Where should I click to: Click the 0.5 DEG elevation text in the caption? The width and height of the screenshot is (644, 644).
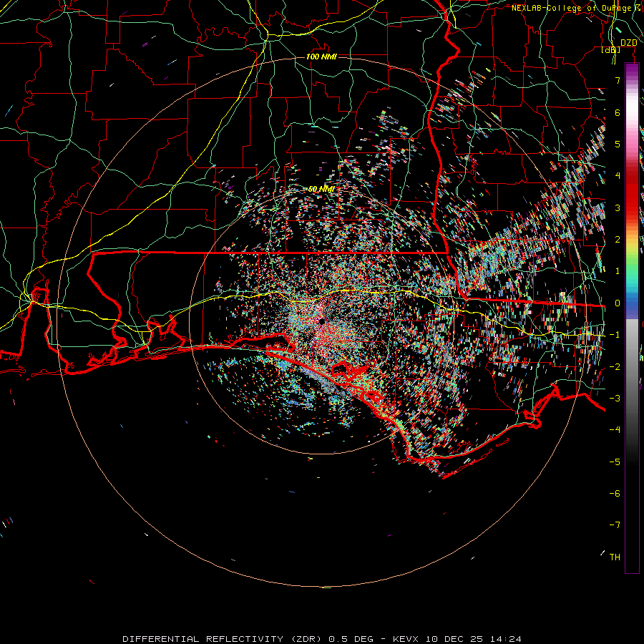tap(351, 639)
